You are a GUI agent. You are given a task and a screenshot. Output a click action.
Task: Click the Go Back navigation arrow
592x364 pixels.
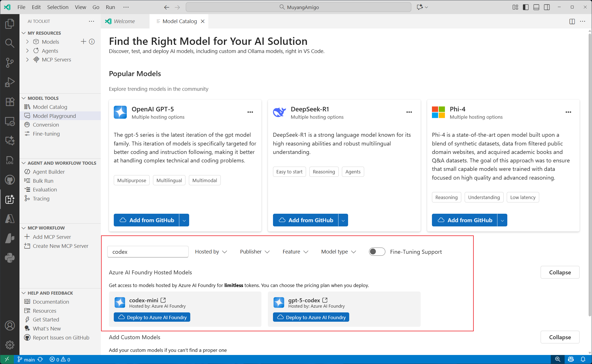167,7
